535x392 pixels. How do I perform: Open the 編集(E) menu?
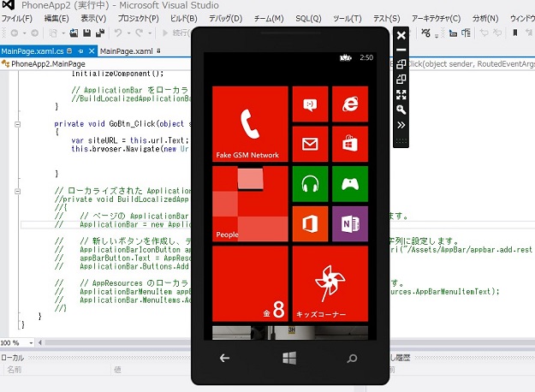pos(56,19)
